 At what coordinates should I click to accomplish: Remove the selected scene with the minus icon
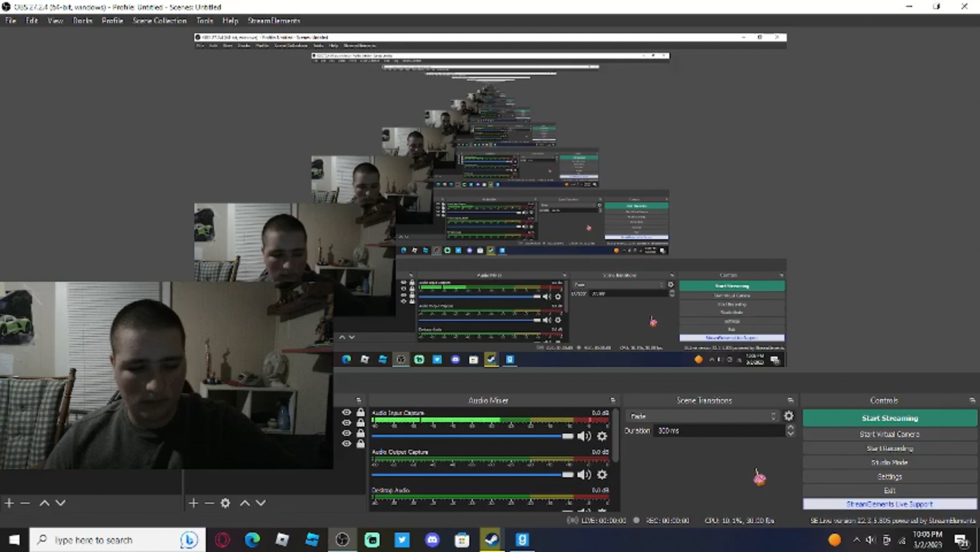[25, 503]
